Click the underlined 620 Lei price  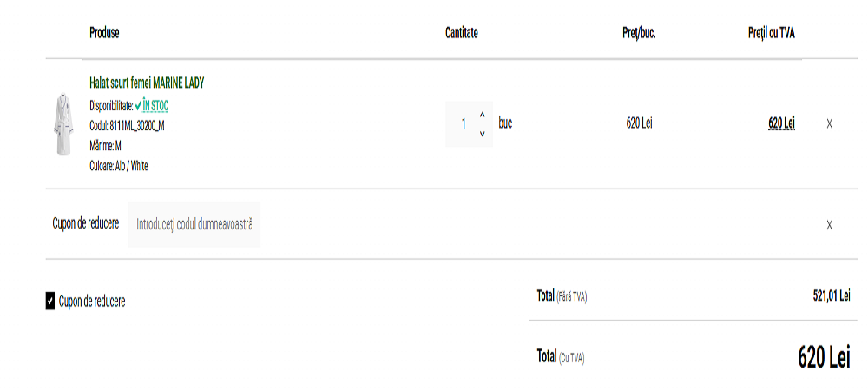pyautogui.click(x=781, y=123)
